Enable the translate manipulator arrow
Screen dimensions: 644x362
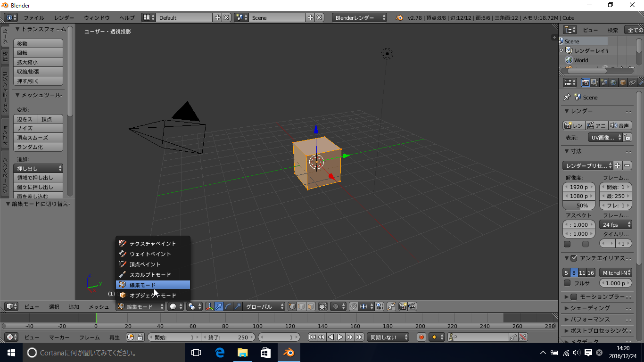click(219, 306)
